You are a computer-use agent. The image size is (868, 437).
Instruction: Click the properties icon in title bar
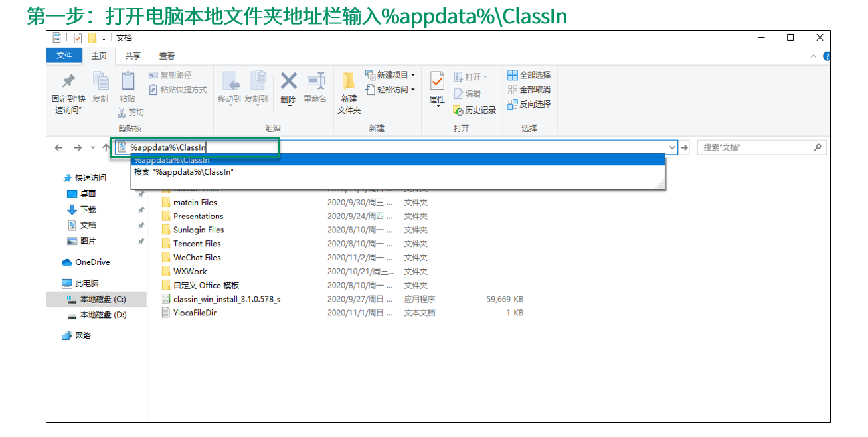(x=78, y=38)
